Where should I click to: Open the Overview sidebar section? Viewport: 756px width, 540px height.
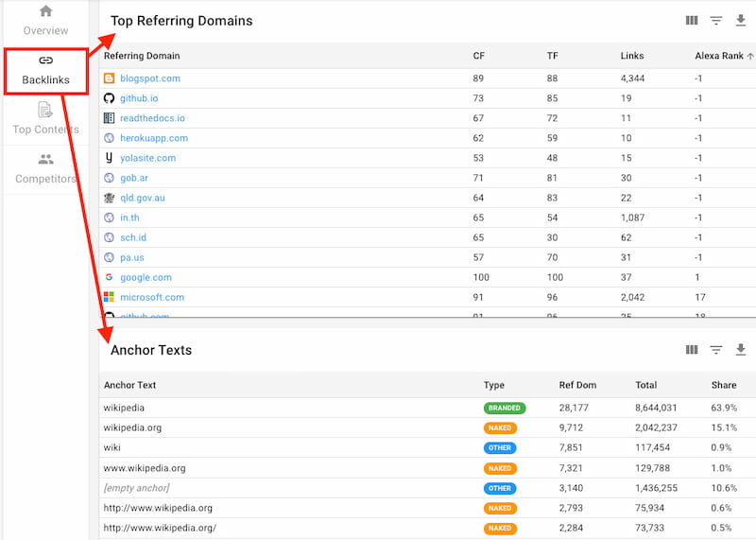point(45,20)
